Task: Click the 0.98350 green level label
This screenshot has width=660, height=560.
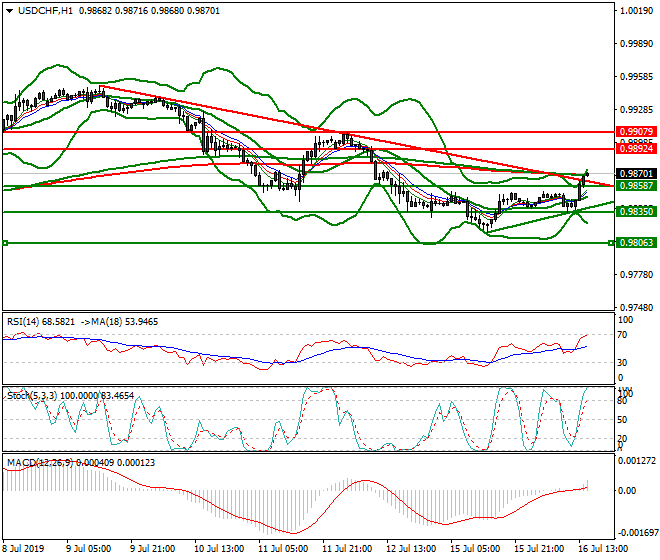Action: point(636,211)
